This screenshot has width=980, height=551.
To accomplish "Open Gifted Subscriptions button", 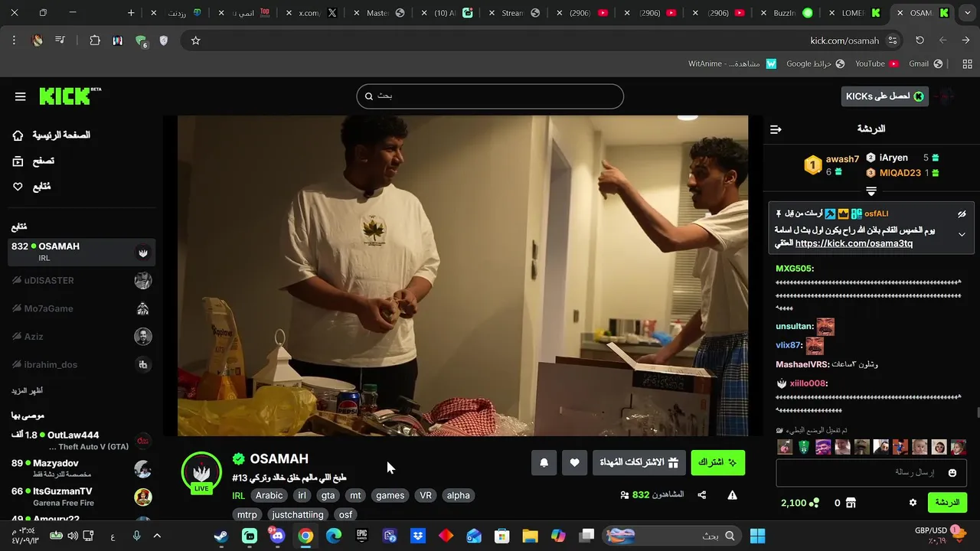I will (639, 462).
